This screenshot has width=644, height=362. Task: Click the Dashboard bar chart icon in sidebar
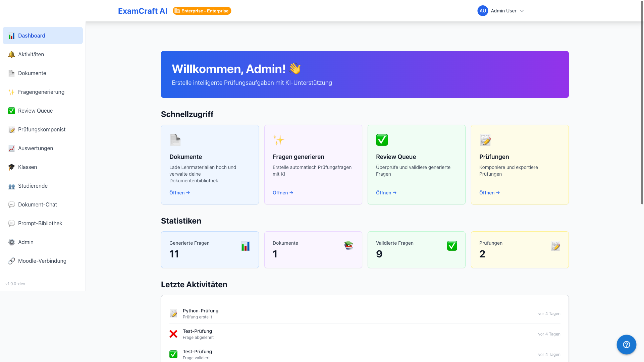[x=11, y=36]
